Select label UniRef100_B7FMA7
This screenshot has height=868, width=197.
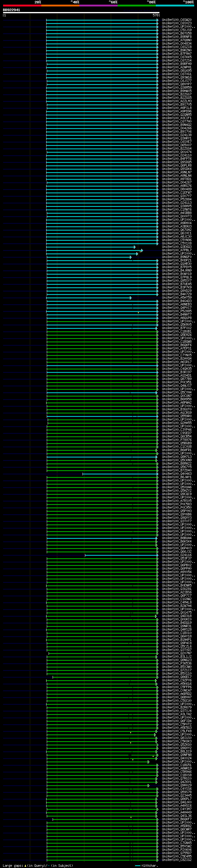click(177, 54)
